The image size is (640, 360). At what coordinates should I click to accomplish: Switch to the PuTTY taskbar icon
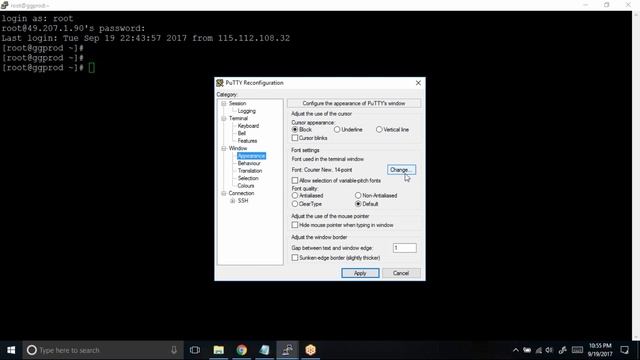[287, 350]
